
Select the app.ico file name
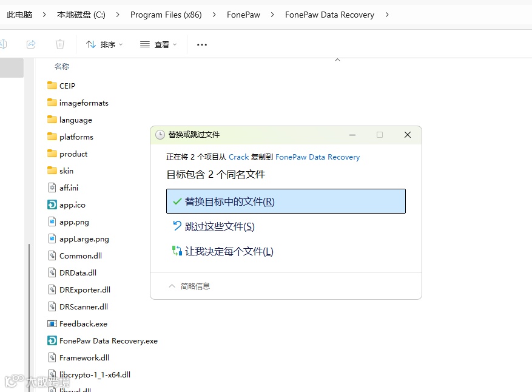72,205
